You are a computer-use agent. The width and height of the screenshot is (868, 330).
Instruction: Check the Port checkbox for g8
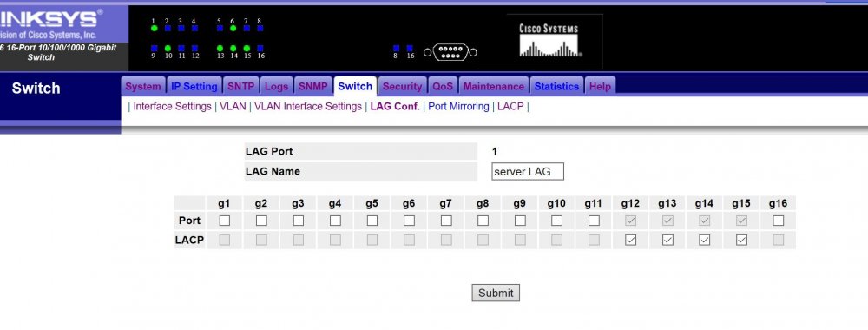pyautogui.click(x=483, y=221)
